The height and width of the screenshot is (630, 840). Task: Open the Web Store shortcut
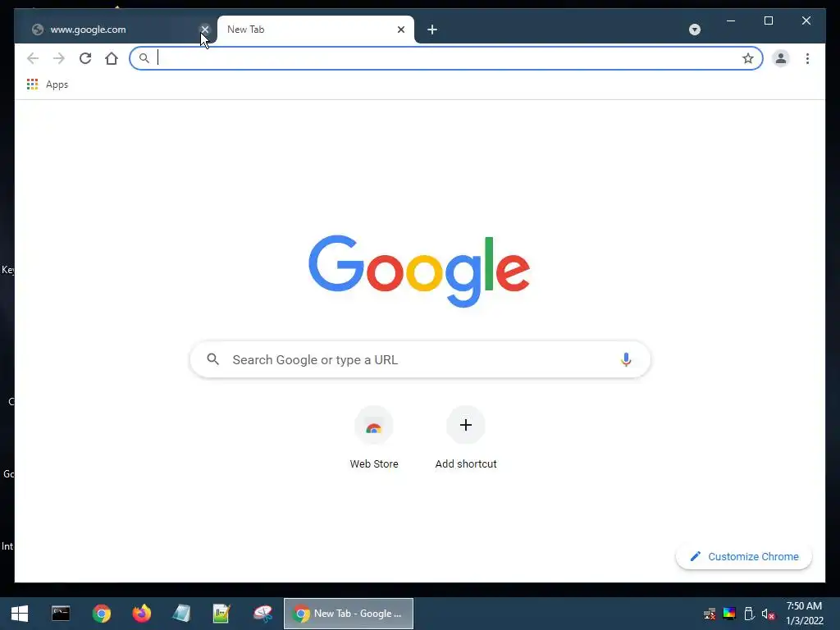click(x=374, y=438)
